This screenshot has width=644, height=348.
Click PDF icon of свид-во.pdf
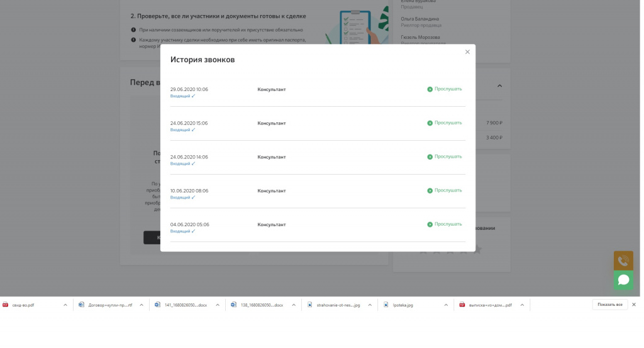5,305
